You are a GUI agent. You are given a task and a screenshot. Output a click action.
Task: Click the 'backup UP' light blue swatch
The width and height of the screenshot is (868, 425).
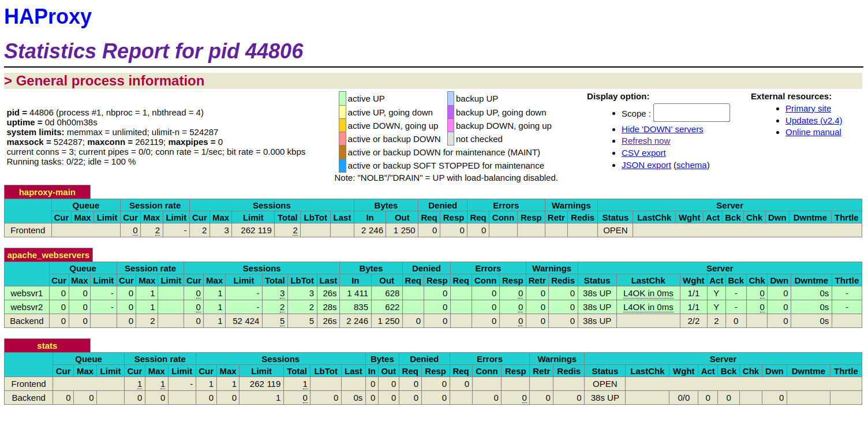click(451, 99)
